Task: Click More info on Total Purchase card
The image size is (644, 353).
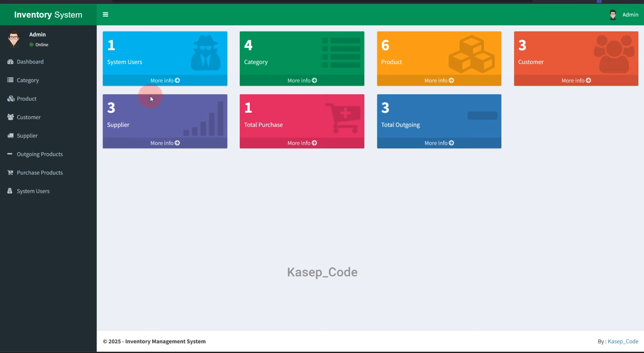Action: (302, 143)
